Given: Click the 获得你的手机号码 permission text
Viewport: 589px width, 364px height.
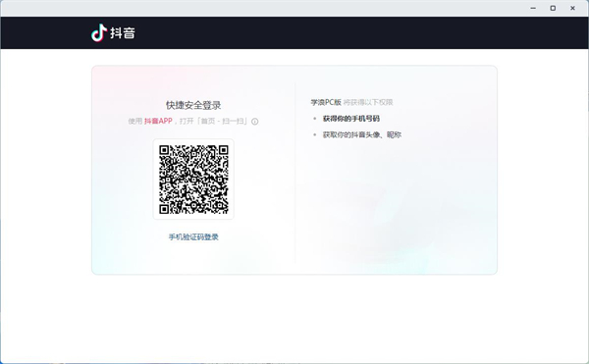Looking at the screenshot, I should click(x=351, y=119).
